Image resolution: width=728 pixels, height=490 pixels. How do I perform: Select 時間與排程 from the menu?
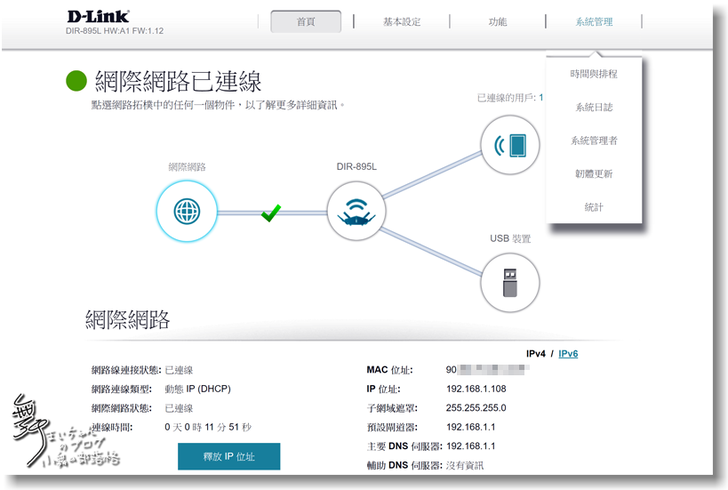coord(594,74)
